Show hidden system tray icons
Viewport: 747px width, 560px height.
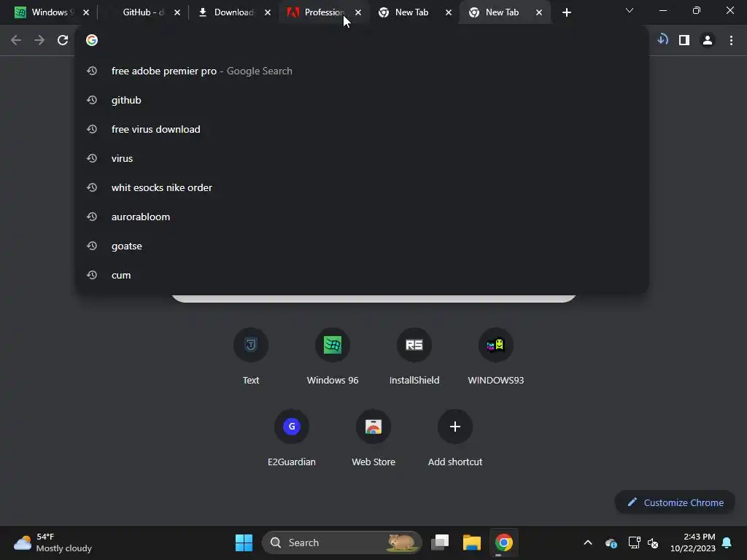point(588,542)
